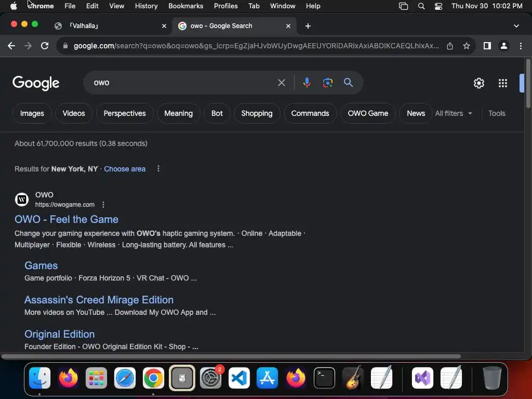The image size is (532, 399).
Task: Bookmark this page with star icon
Action: pos(467,46)
